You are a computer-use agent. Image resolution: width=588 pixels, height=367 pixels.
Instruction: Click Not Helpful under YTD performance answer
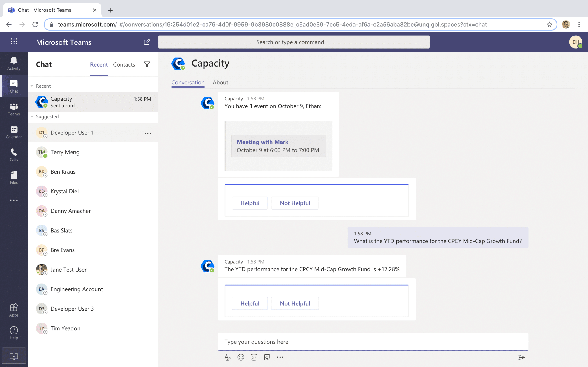pyautogui.click(x=295, y=303)
